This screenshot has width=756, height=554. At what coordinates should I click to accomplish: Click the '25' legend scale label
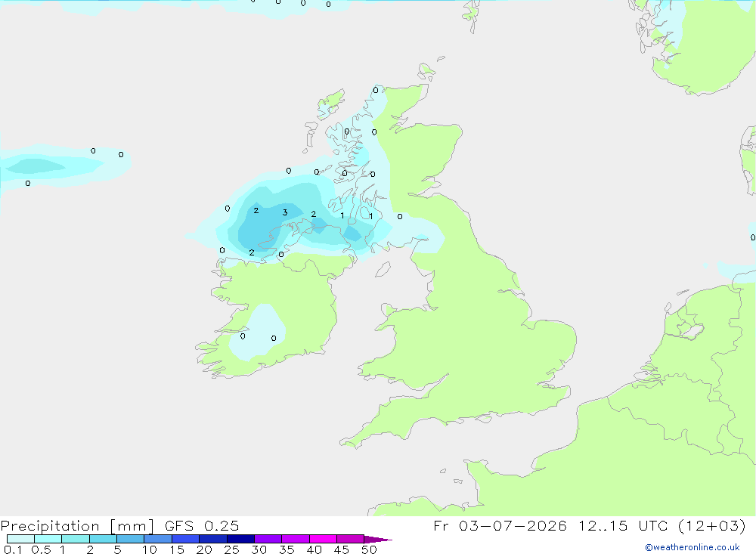[x=231, y=549]
